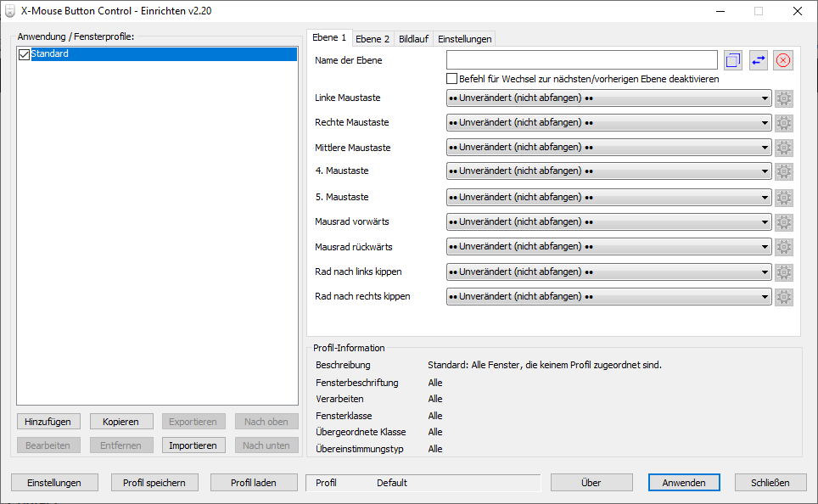The image size is (818, 504).
Task: Open the Rechte Maustaste dropdown
Action: (608, 123)
